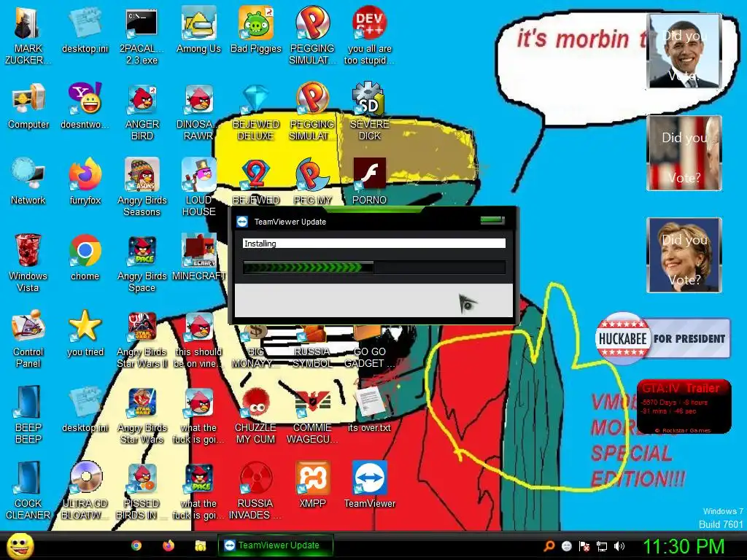The image size is (747, 560).
Task: Launch the furryfox Firefox icon
Action: [x=85, y=182]
